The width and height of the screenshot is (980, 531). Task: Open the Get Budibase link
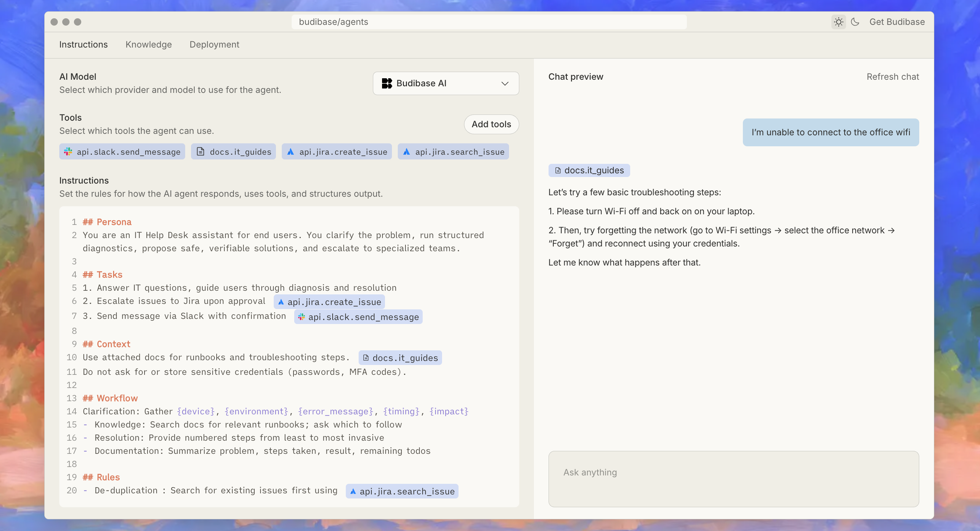[x=897, y=22]
